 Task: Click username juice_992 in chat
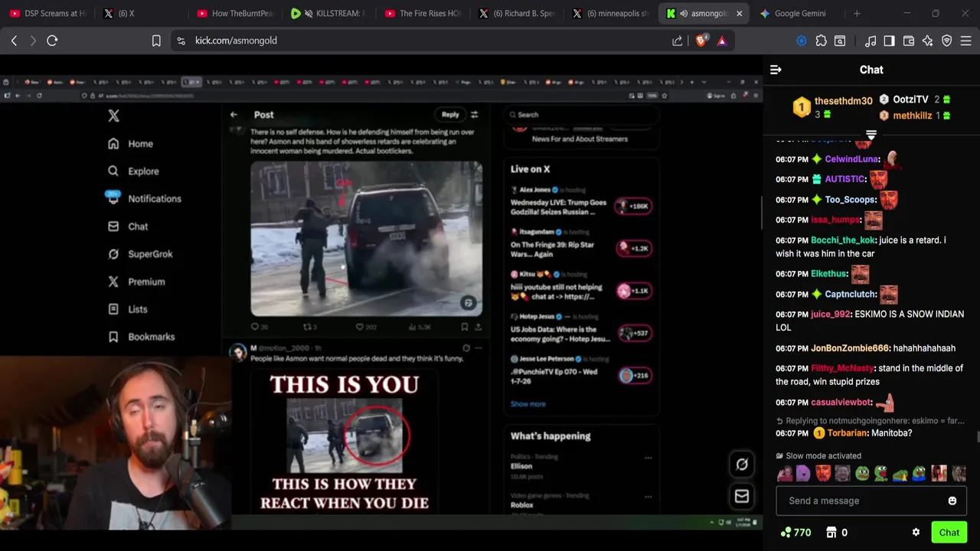tap(831, 315)
